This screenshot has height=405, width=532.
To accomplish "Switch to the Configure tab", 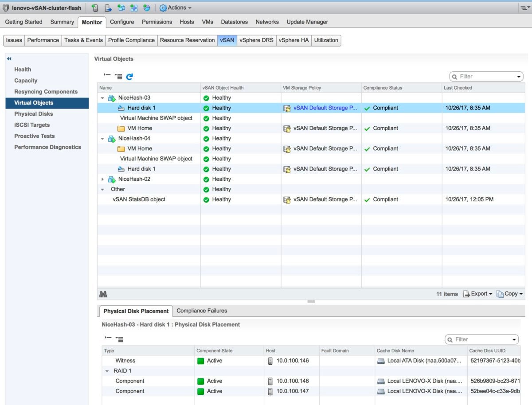I will coord(122,22).
